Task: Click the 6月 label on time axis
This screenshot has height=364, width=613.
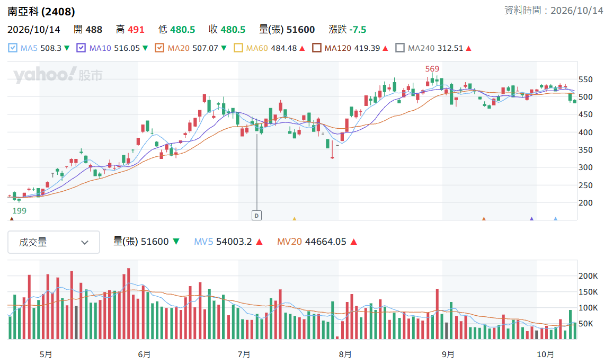Action: [144, 354]
